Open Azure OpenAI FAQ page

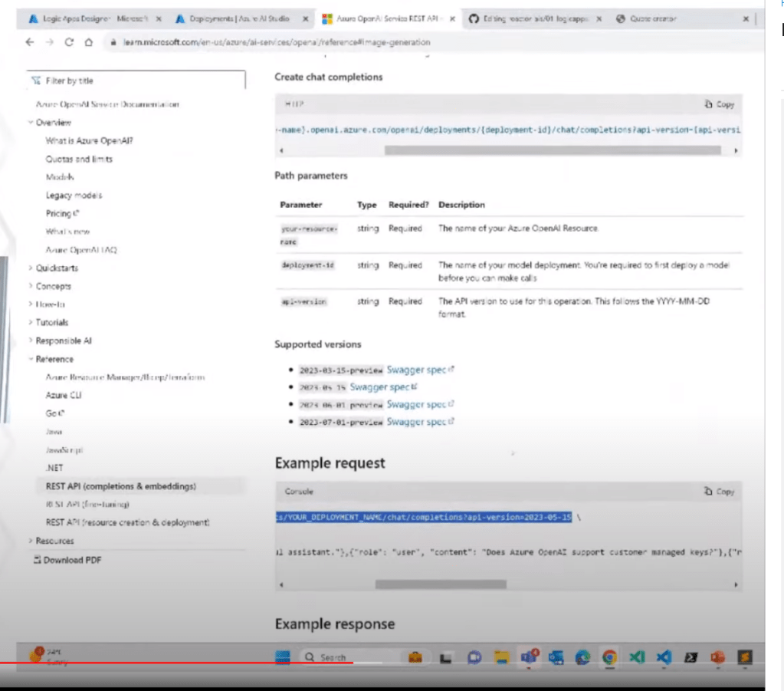click(81, 250)
